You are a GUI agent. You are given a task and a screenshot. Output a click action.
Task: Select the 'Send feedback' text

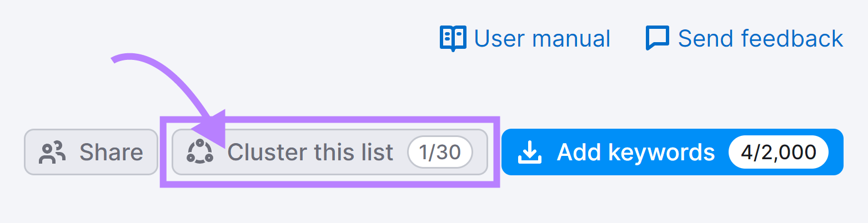point(761,39)
